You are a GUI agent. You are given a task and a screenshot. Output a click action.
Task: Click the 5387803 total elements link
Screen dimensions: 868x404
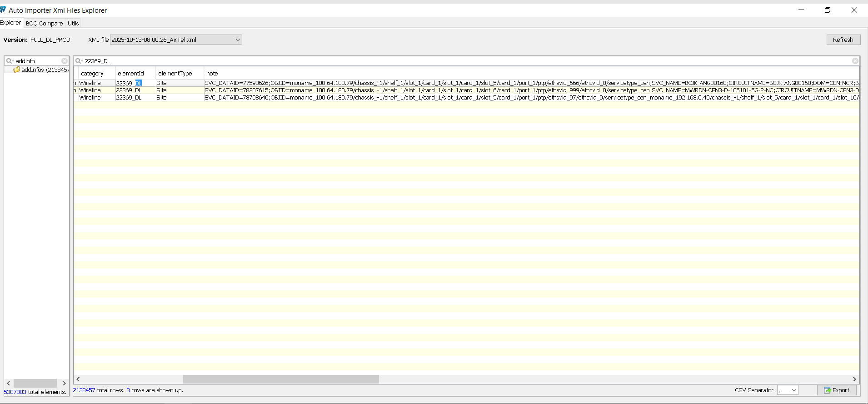(15, 392)
